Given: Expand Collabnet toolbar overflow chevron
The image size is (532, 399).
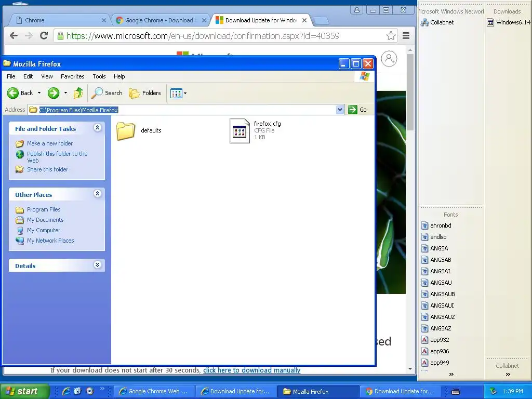Looking at the screenshot, I should [x=508, y=374].
